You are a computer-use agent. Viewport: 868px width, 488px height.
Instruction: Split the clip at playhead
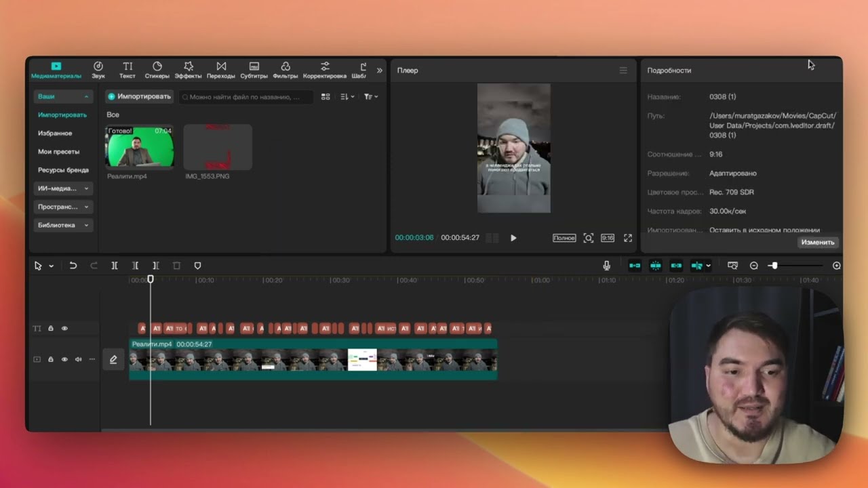[115, 266]
